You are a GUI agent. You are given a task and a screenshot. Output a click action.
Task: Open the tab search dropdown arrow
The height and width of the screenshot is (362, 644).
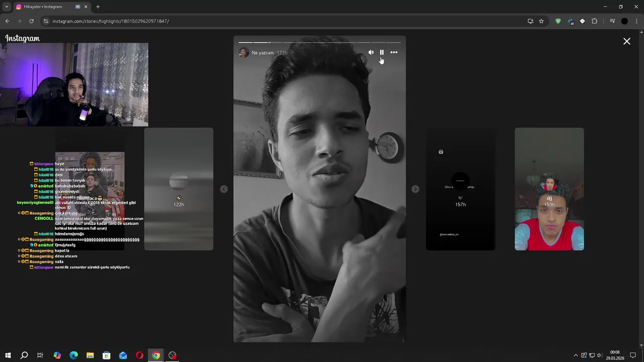(x=7, y=7)
